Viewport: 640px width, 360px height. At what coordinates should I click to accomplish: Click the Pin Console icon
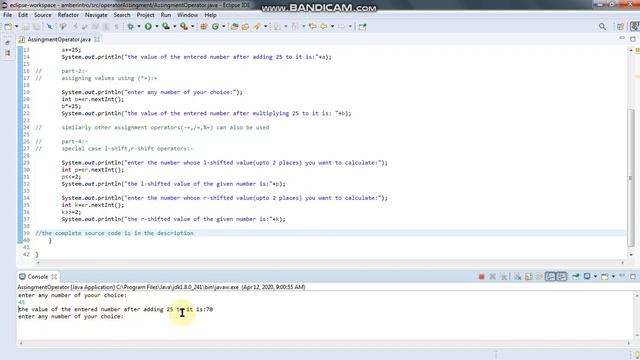coord(576,277)
